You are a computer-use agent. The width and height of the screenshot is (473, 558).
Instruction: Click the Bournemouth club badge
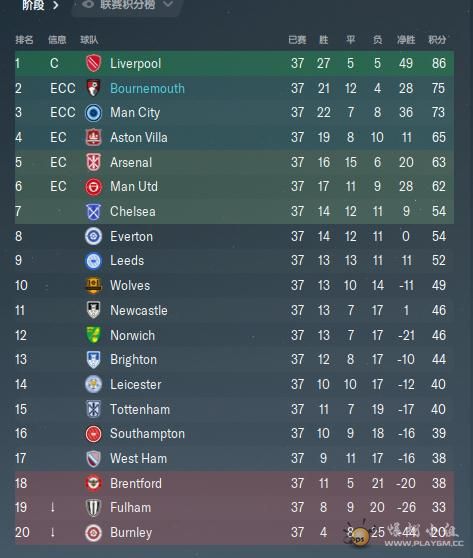tap(93, 88)
